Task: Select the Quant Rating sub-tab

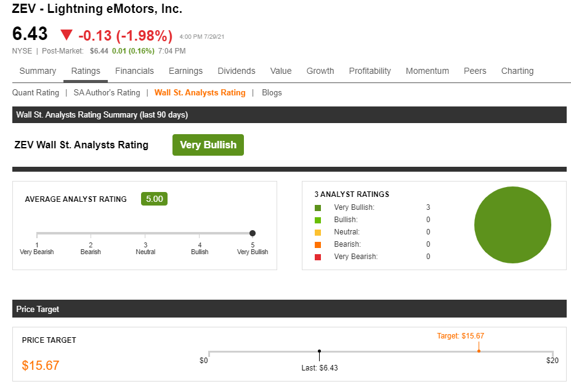Action: (x=36, y=92)
